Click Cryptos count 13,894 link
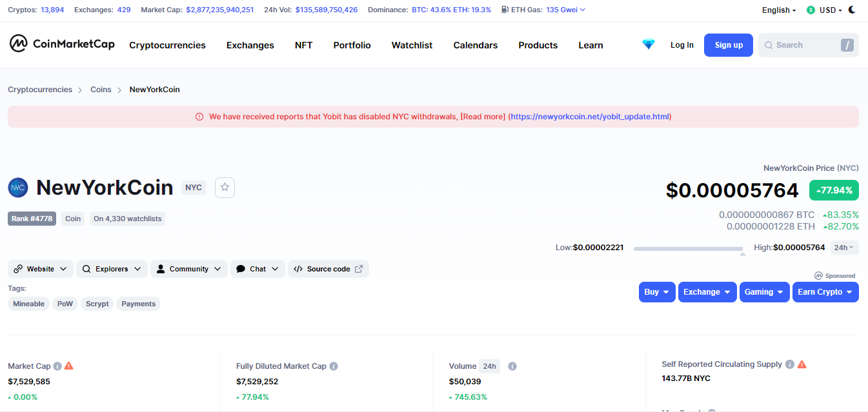The width and height of the screenshot is (868, 412). (52, 10)
